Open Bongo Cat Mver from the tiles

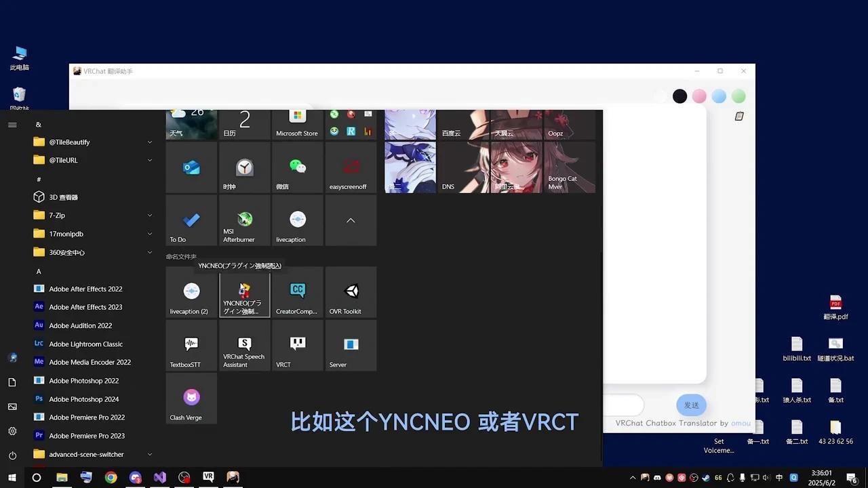(x=570, y=167)
